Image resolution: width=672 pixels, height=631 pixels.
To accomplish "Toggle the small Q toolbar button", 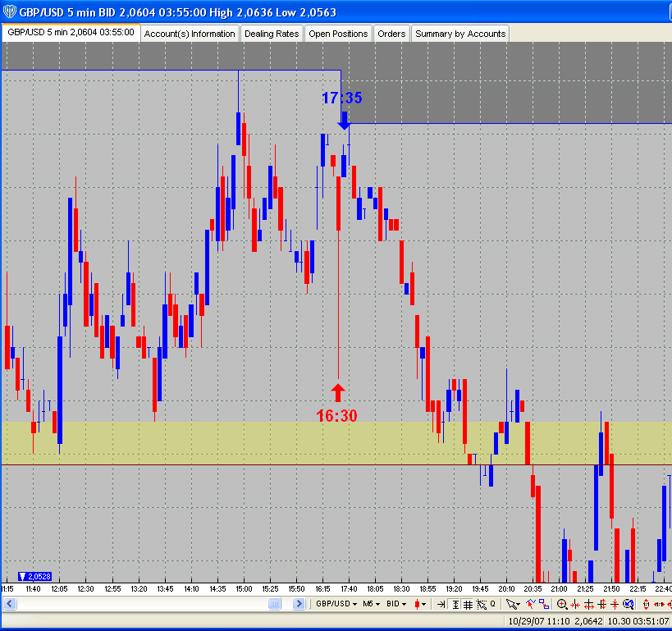I will (492, 604).
